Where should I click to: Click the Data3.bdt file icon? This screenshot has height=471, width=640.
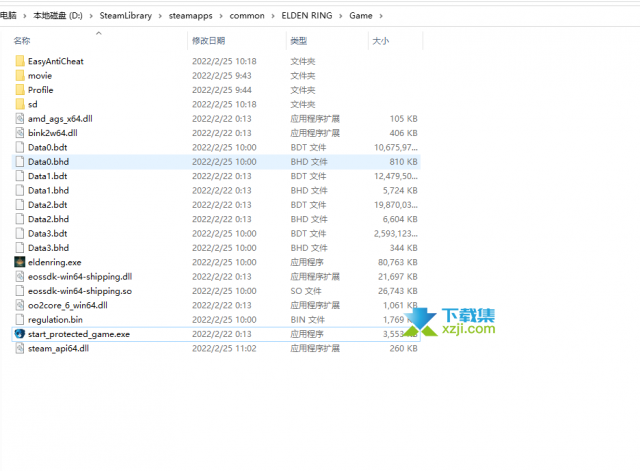[20, 233]
